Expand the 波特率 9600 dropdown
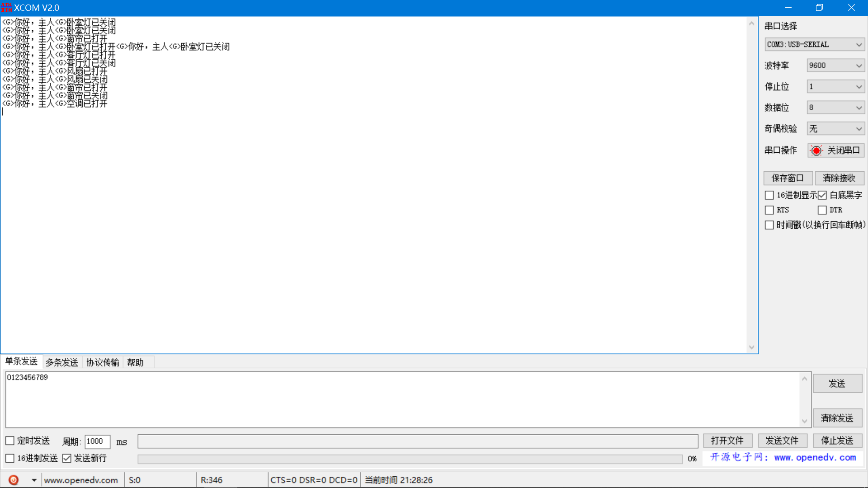Viewport: 868px width, 488px height. [x=835, y=66]
